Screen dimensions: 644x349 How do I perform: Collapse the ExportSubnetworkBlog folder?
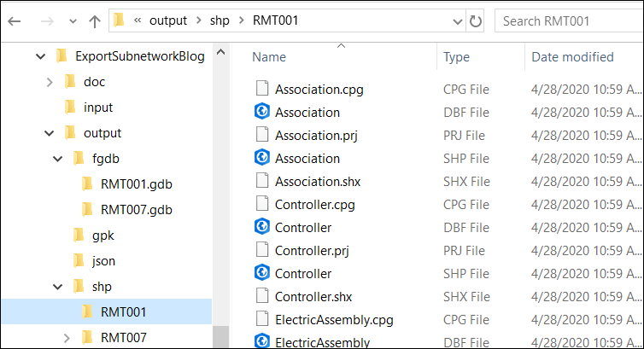[40, 56]
